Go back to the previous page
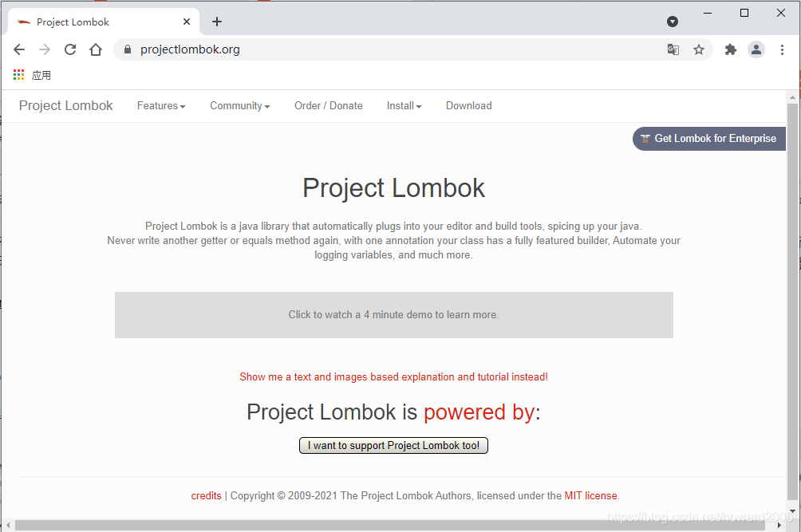 click(19, 49)
